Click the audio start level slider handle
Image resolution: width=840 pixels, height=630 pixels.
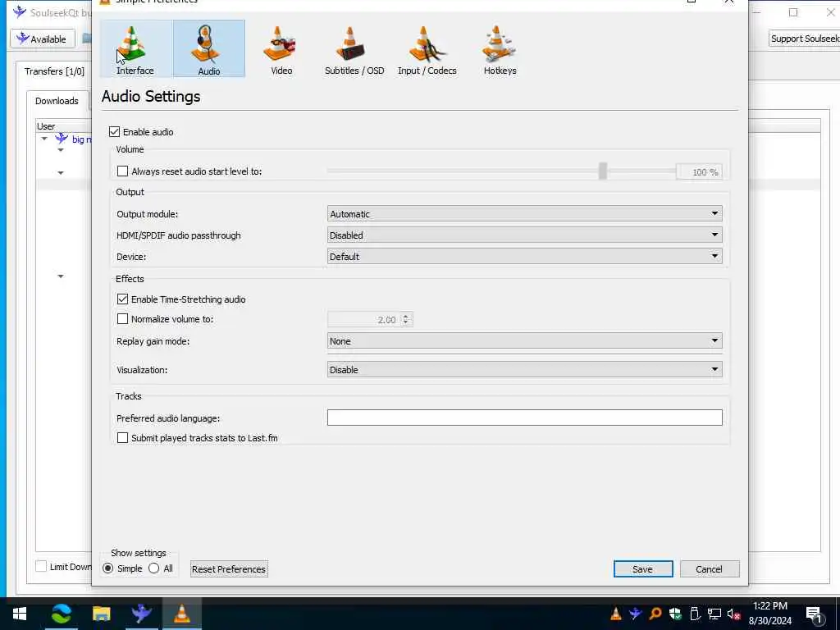(603, 171)
